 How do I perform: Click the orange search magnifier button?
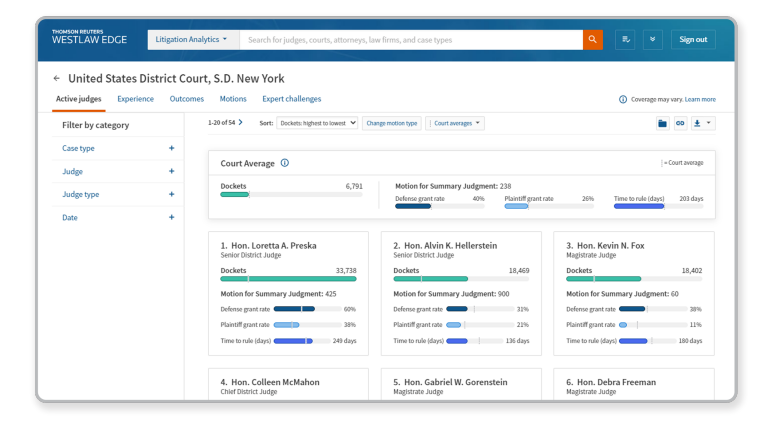coord(593,40)
